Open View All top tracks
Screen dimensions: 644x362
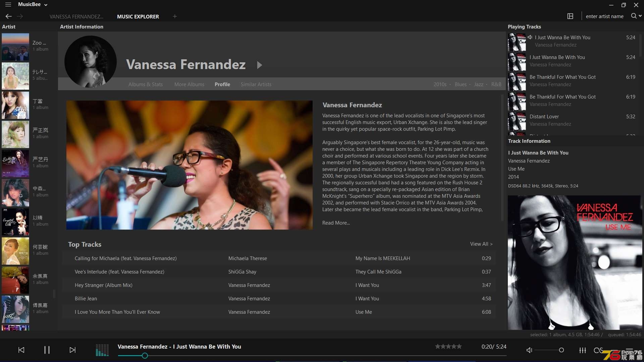tap(481, 244)
